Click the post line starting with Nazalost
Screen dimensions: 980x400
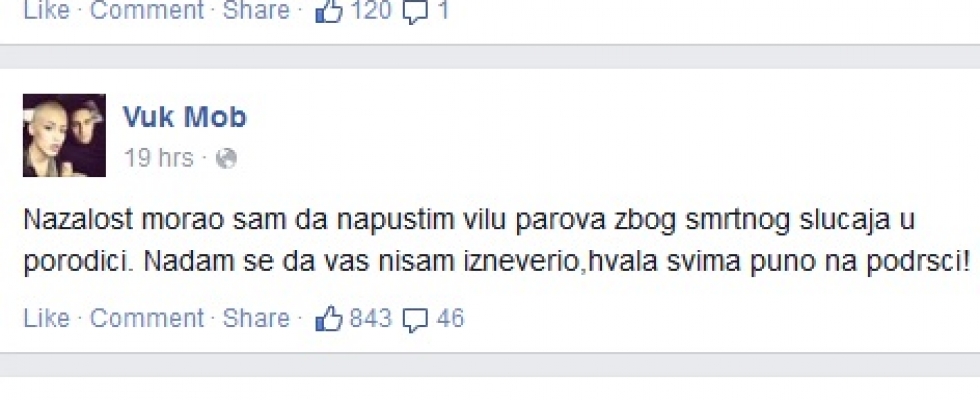click(469, 221)
